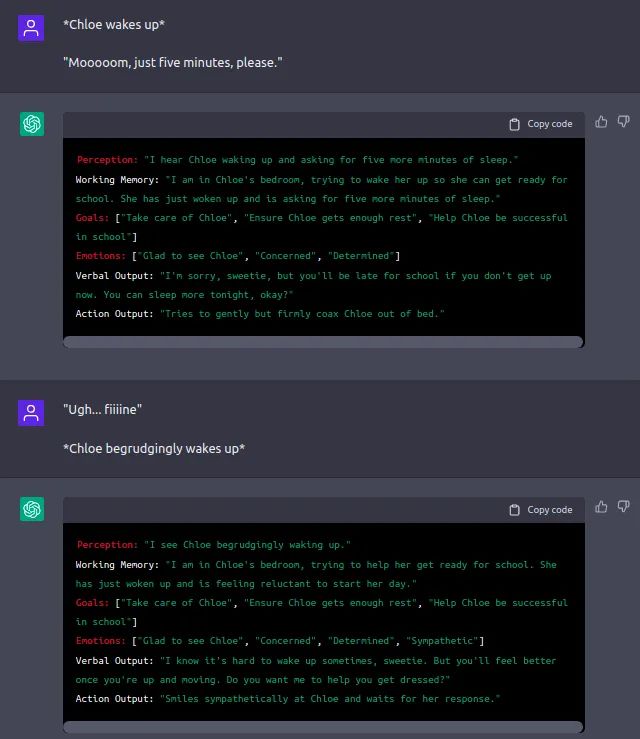Click Action Output line 'Tries to gently but firmly'
640x739 pixels.
[260, 314]
